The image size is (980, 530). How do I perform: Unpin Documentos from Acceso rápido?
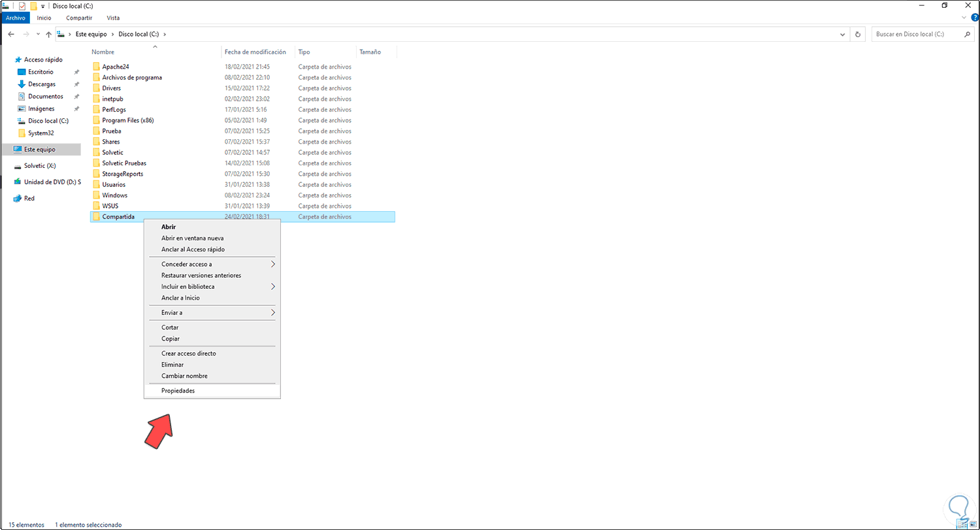(x=76, y=96)
